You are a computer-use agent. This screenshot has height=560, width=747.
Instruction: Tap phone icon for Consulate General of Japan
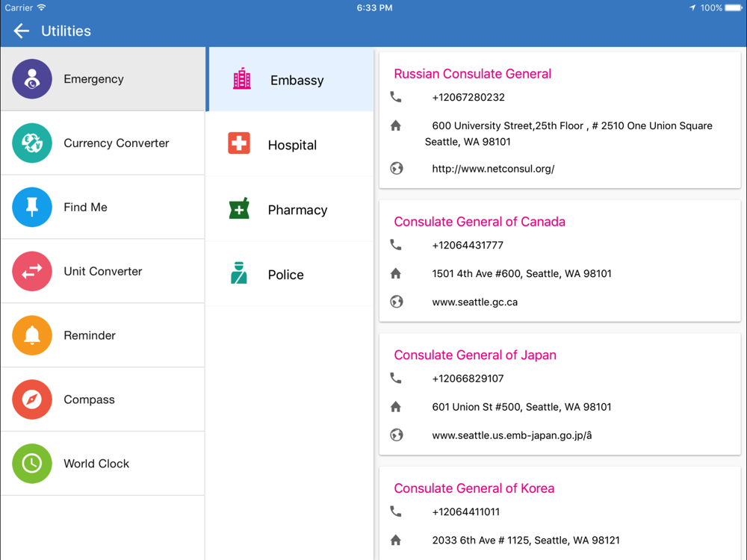[x=396, y=378]
